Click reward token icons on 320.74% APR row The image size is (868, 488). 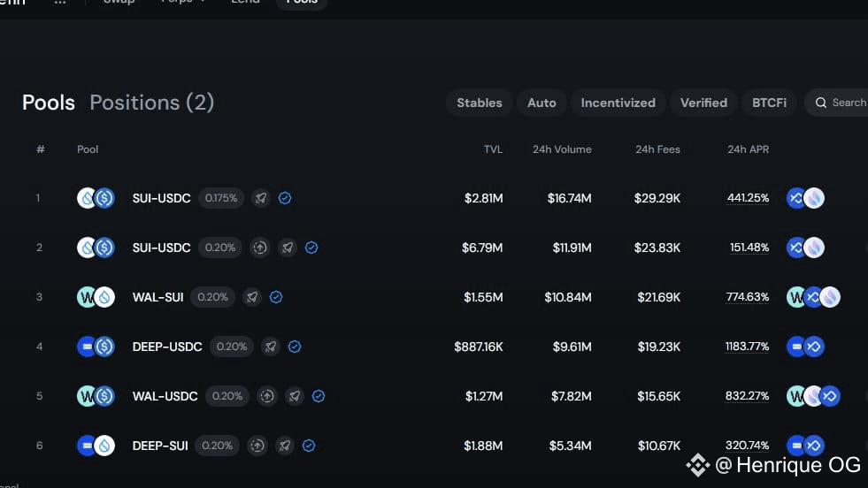tap(805, 446)
